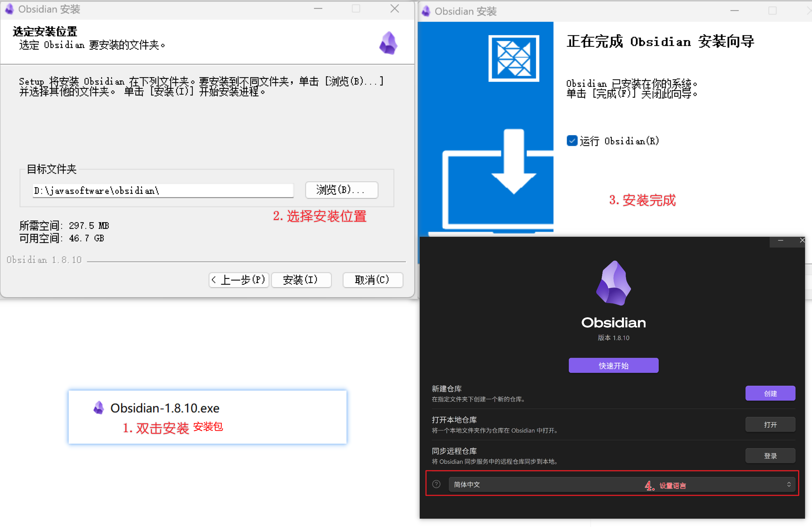This screenshot has width=812, height=527.
Task: Click the Obsidian title bar icon of the left installer window
Action: [x=9, y=9]
